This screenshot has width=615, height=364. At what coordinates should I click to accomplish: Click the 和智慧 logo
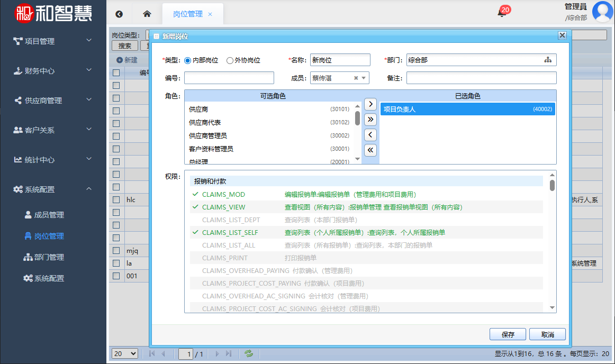53,13
